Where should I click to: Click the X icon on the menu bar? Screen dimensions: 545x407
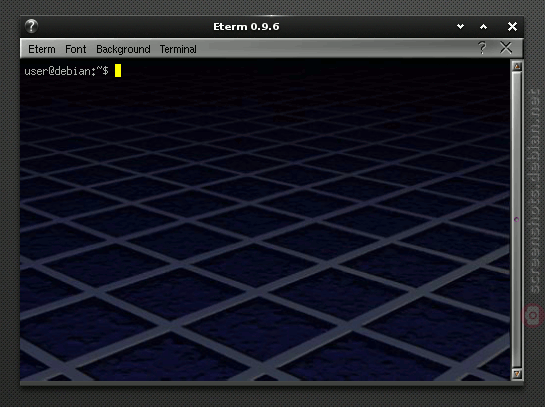(506, 48)
